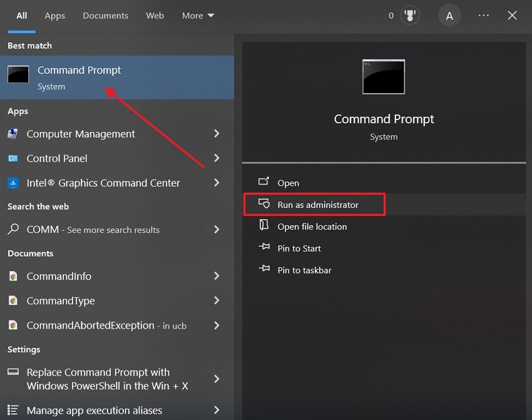Click the Pin to taskbar pin icon
Screen dimensions: 532x420
point(264,269)
